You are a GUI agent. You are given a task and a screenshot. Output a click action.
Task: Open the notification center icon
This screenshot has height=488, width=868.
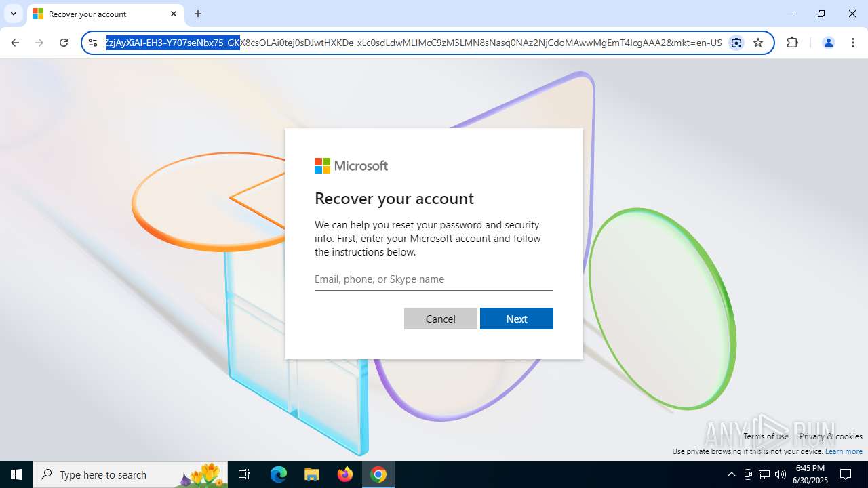[846, 474]
